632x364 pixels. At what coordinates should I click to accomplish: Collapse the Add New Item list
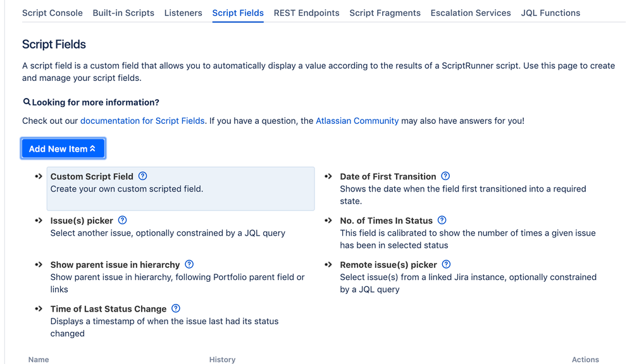coord(63,149)
